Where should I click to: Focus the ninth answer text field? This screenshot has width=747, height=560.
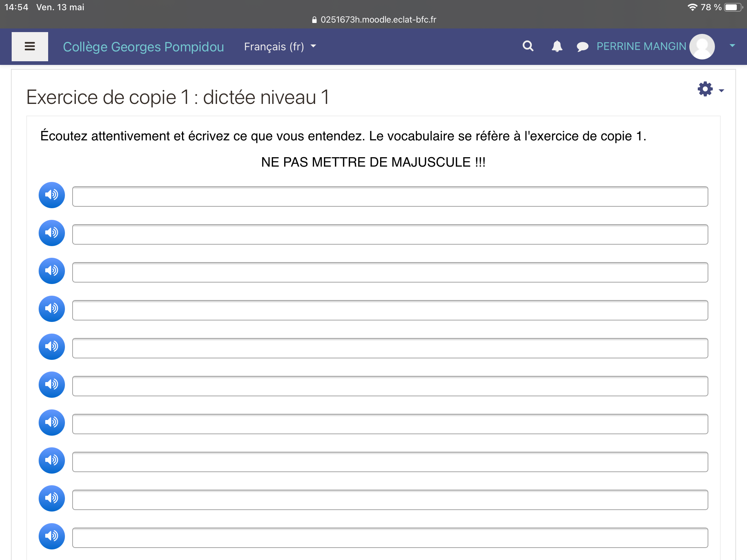(390, 500)
